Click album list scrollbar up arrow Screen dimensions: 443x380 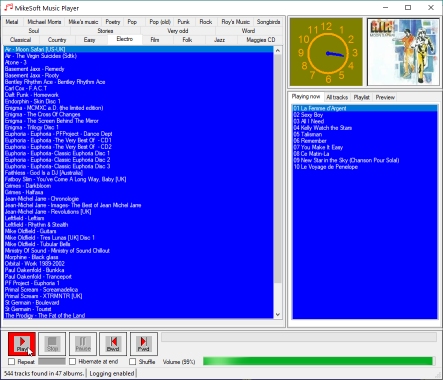(x=278, y=50)
